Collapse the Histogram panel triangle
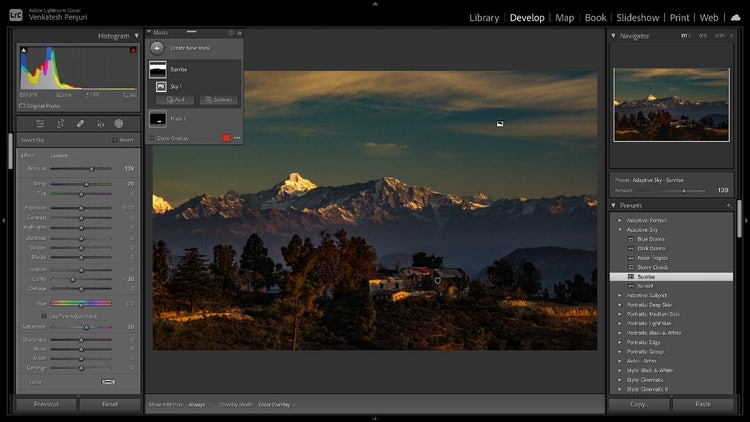Viewport: 750px width, 422px height. 136,36
